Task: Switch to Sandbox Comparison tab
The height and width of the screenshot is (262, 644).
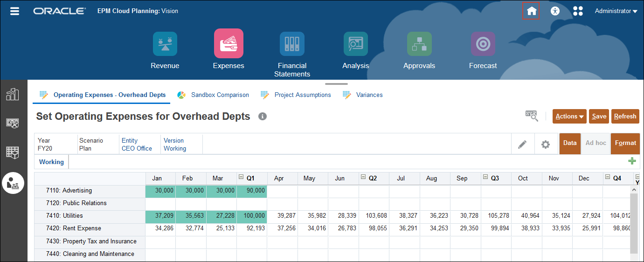Action: [x=214, y=95]
